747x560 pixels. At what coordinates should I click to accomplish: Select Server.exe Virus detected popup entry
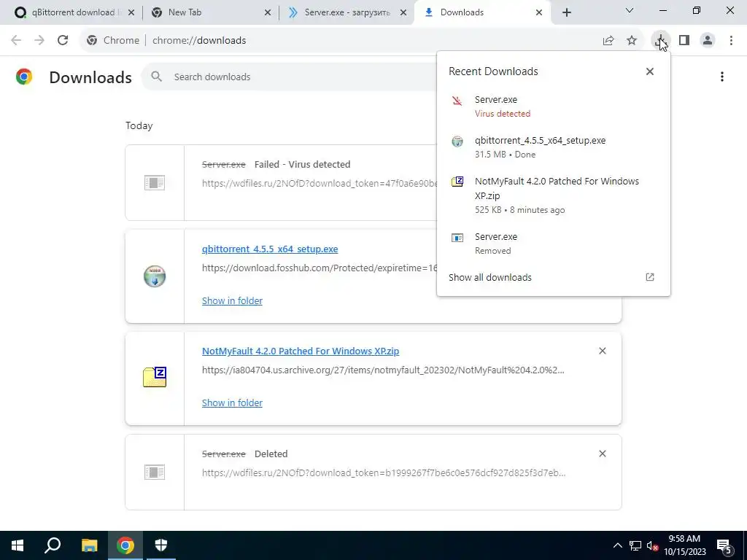[553, 106]
